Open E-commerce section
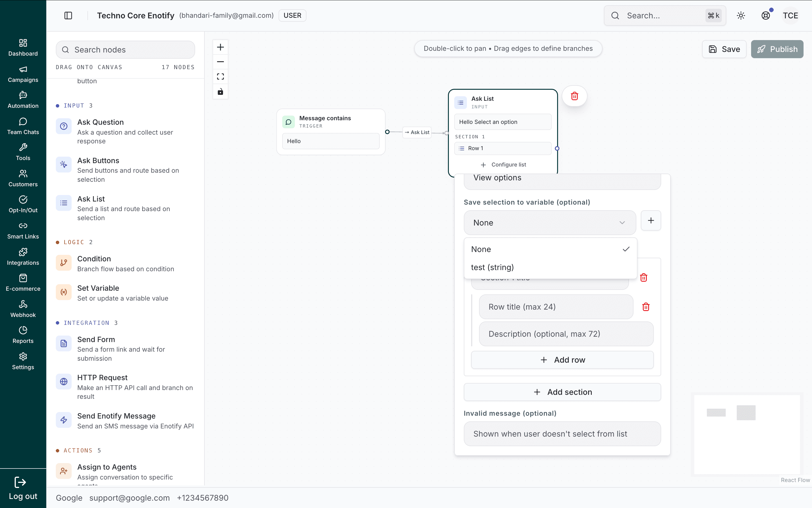This screenshot has width=812, height=508. click(x=23, y=283)
